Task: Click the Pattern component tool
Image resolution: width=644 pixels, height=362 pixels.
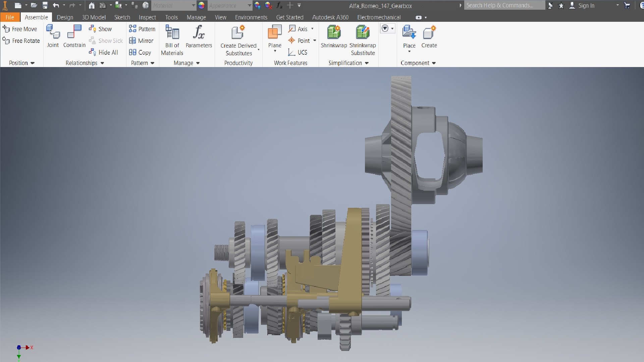Action: point(142,29)
